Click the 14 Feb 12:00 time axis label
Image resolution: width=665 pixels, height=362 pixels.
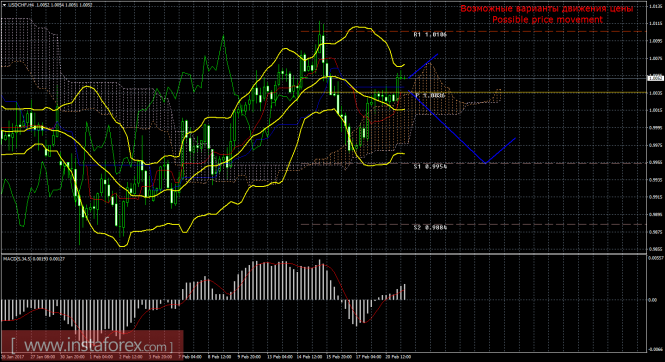point(309,357)
